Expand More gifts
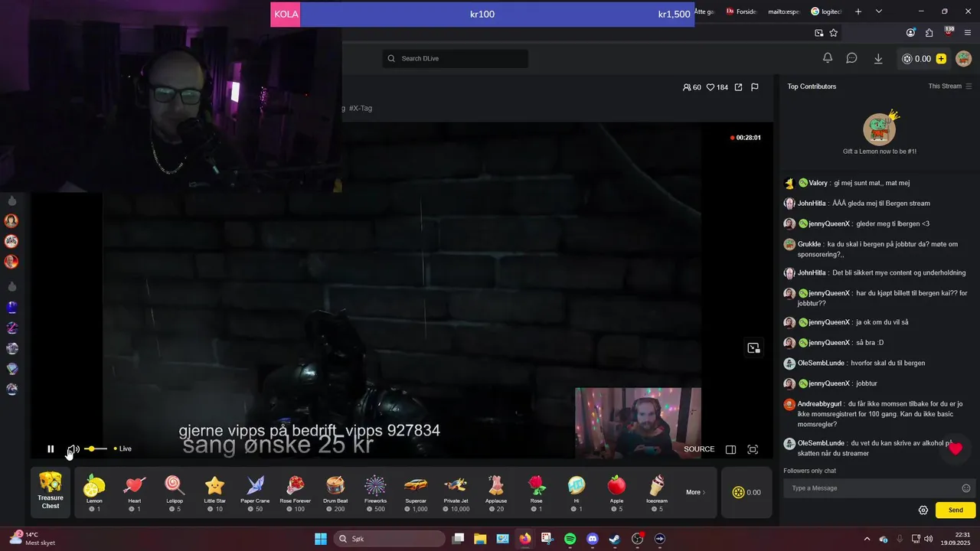This screenshot has width=980, height=551. pos(696,492)
